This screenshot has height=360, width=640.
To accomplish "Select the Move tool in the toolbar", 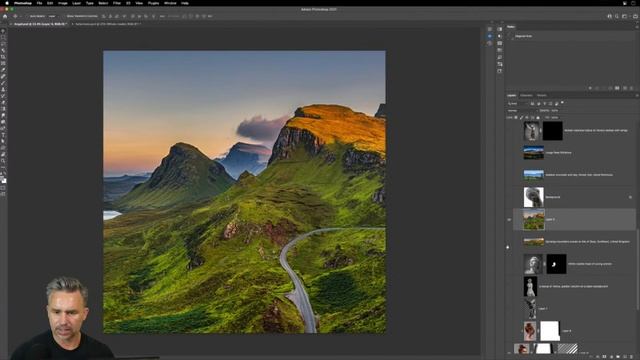I will point(3,31).
